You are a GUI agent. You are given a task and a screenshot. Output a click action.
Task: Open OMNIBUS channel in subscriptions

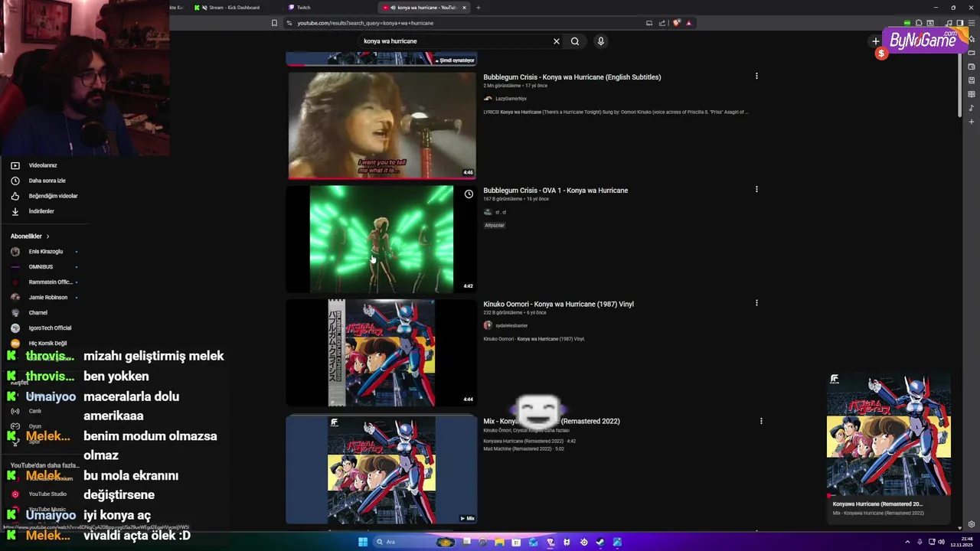click(x=41, y=267)
